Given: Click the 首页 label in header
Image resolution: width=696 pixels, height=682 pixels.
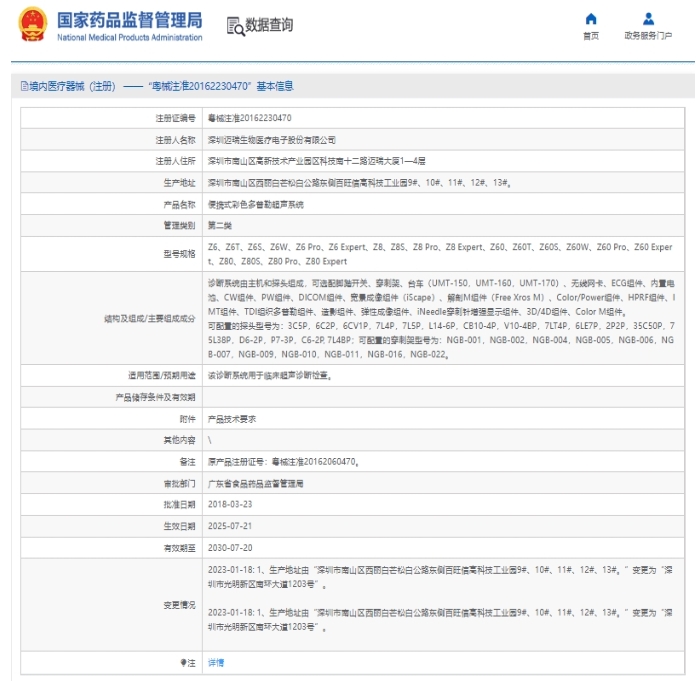Looking at the screenshot, I should [590, 36].
